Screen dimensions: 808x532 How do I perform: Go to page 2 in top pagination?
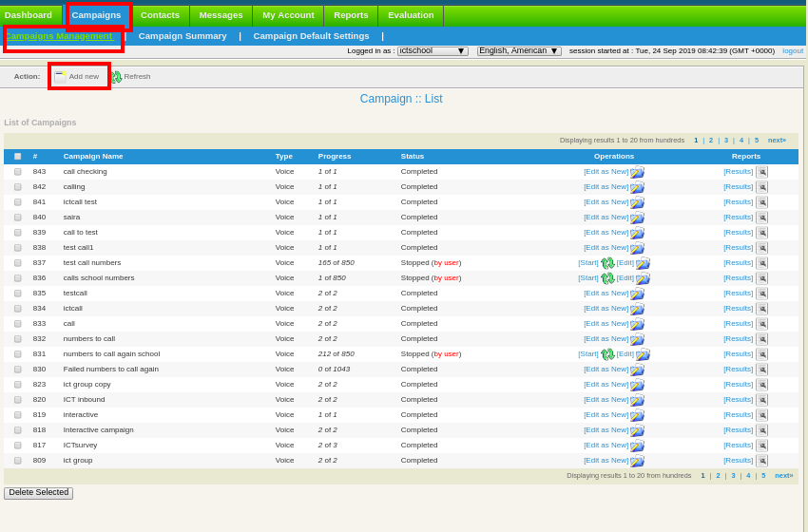711,140
